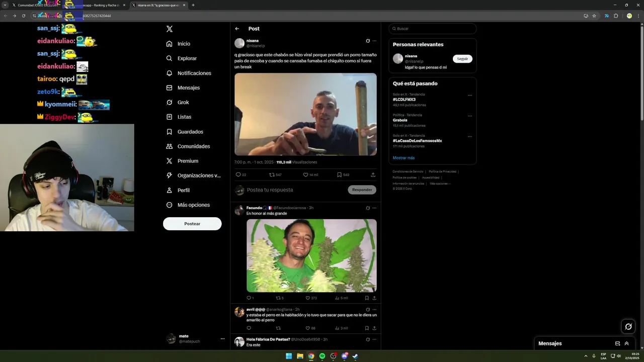Screen dimensions: 644x362
Task: Click the Responder button
Action: coord(362,190)
